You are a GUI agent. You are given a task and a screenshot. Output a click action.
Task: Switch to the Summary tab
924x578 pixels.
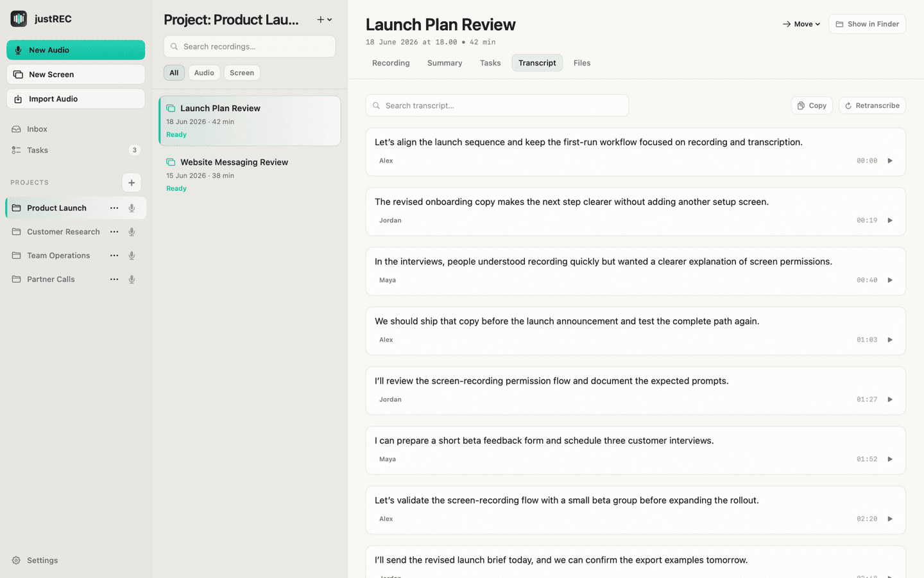pos(445,63)
